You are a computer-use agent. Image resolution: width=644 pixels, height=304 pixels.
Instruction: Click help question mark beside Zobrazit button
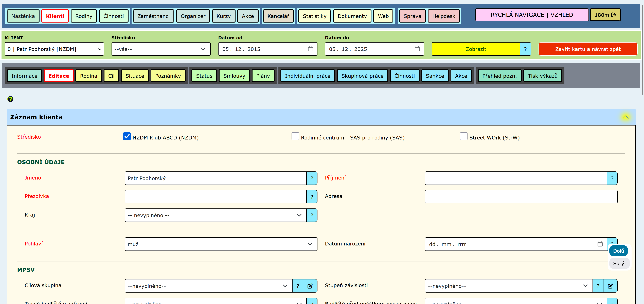[525, 49]
